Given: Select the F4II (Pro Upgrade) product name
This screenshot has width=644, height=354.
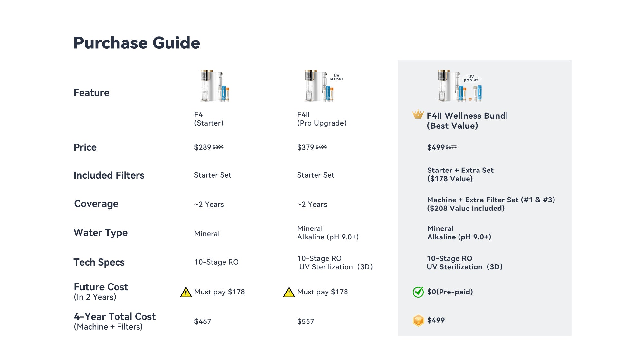Looking at the screenshot, I should pos(321,119).
